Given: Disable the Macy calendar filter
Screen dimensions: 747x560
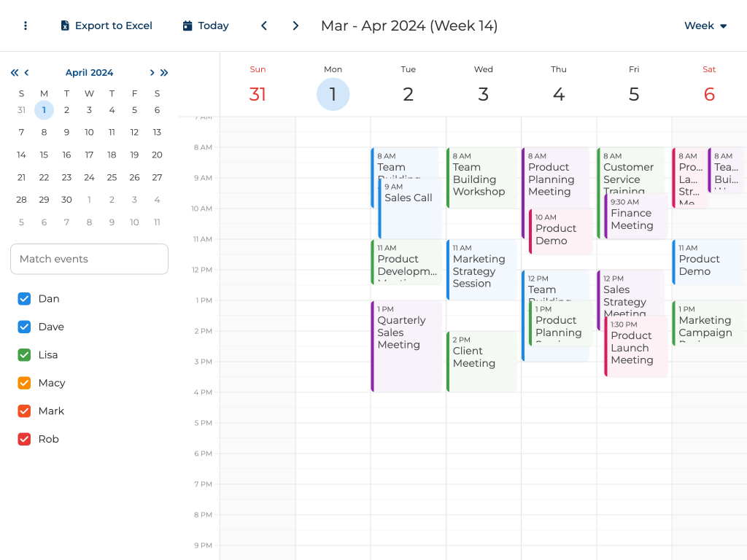Looking at the screenshot, I should click(24, 383).
